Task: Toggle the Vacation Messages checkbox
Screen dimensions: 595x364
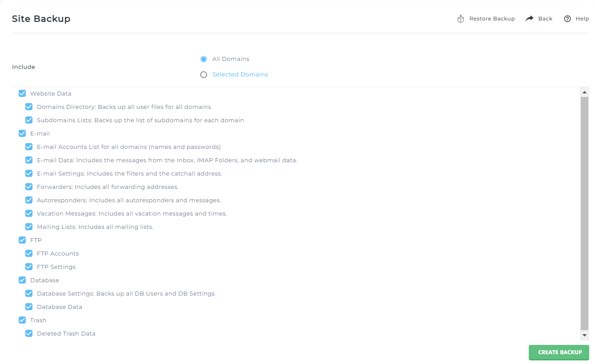Action: (x=29, y=213)
